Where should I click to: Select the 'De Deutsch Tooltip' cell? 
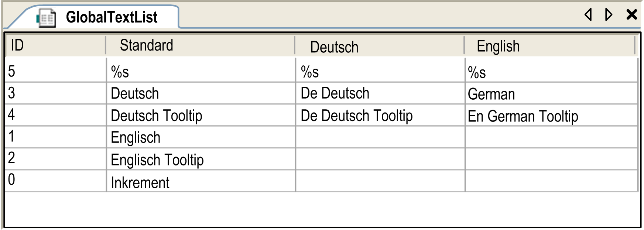[380, 116]
